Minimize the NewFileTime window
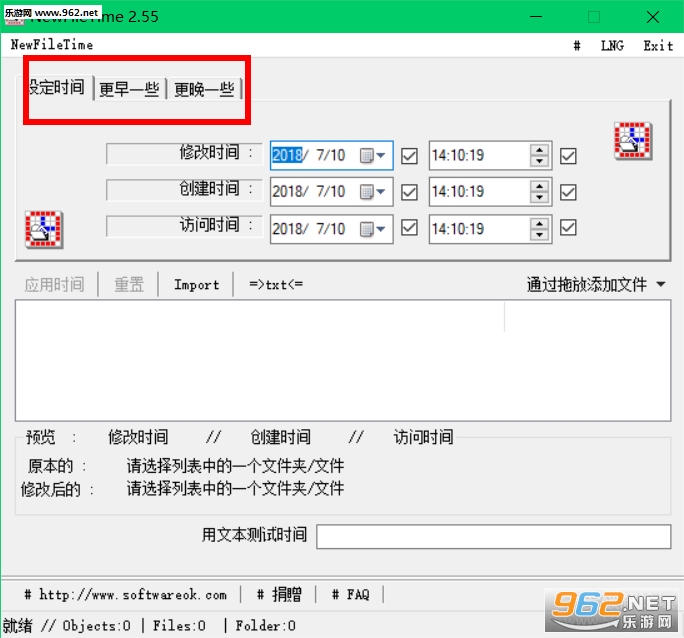Image resolution: width=684 pixels, height=638 pixels. pos(536,17)
